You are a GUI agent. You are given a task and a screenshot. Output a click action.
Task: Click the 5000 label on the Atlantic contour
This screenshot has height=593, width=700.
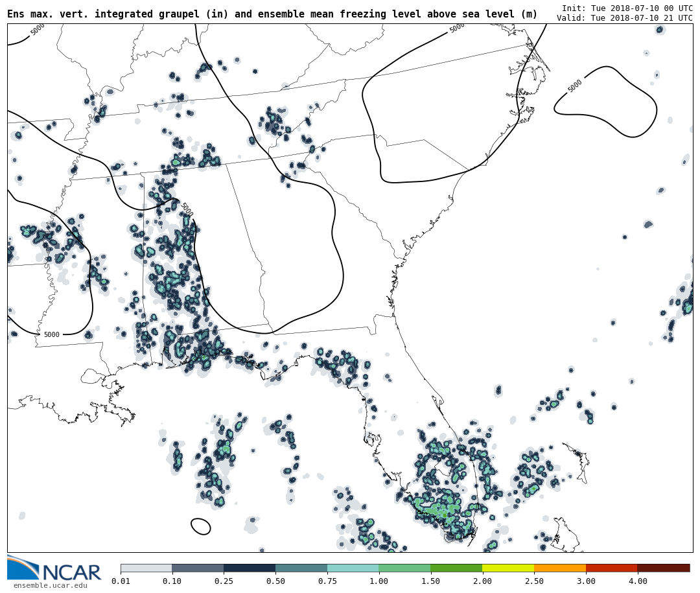pyautogui.click(x=575, y=86)
